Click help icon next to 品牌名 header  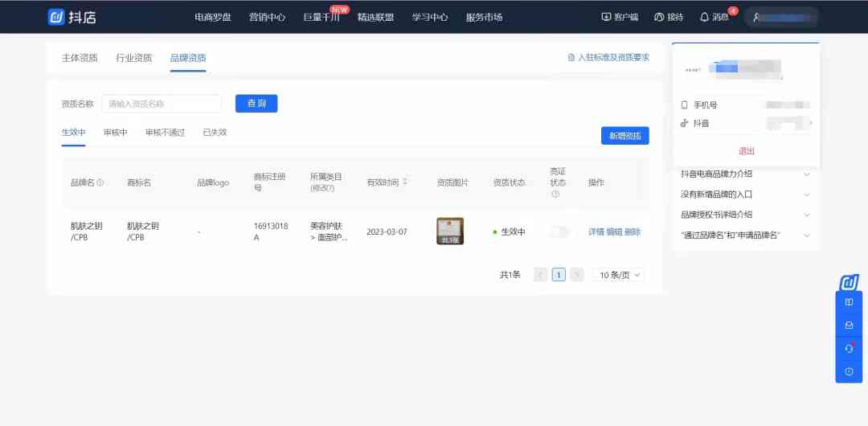(x=100, y=182)
